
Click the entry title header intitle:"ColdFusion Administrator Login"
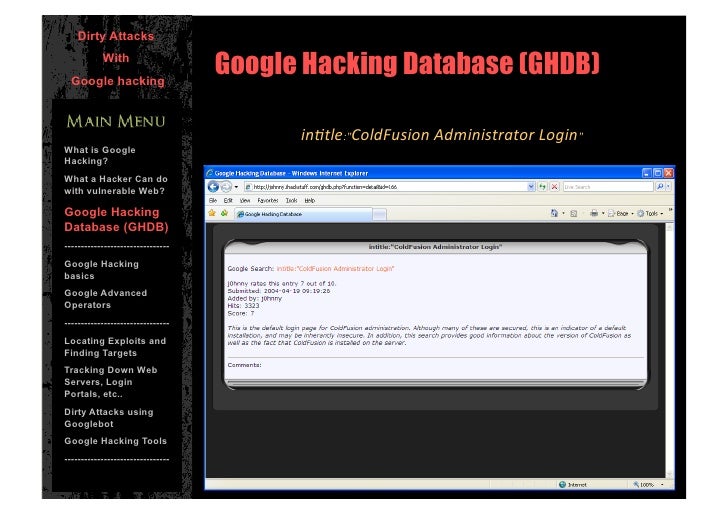[x=435, y=247]
